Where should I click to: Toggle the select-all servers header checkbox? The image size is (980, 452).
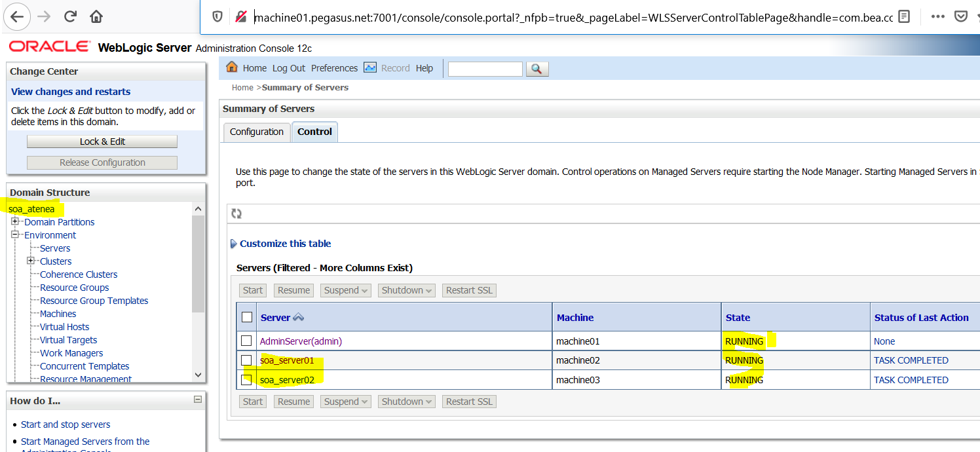click(247, 317)
